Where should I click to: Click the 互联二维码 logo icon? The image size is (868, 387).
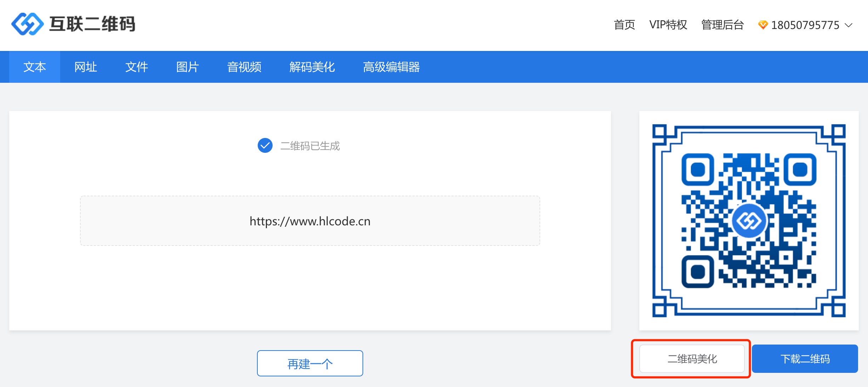pos(28,24)
